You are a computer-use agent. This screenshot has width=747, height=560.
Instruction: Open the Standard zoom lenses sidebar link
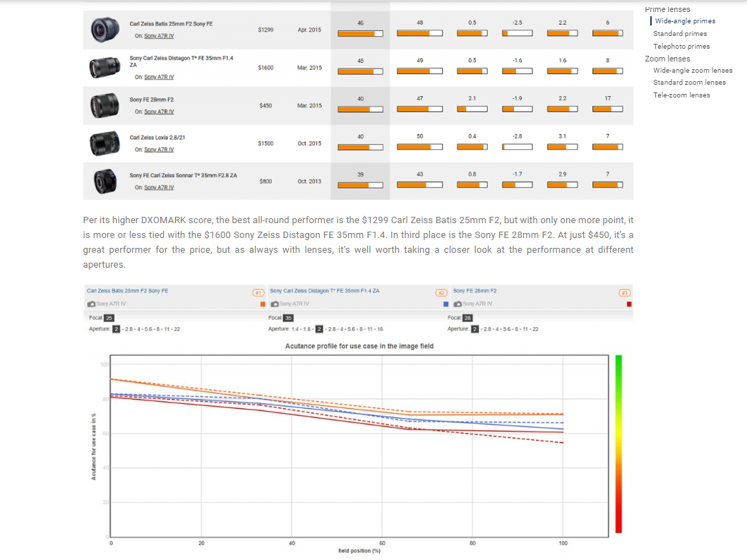(x=689, y=83)
